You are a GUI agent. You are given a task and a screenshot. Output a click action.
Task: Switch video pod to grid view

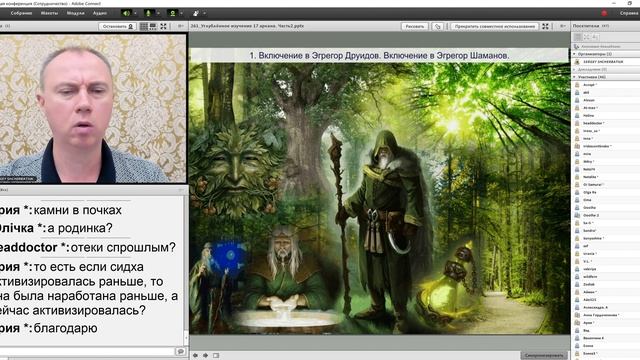[x=144, y=26]
